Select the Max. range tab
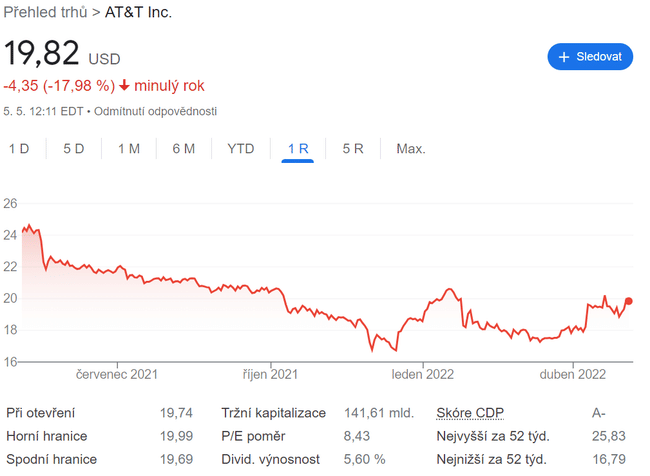650x476 pixels. point(411,149)
